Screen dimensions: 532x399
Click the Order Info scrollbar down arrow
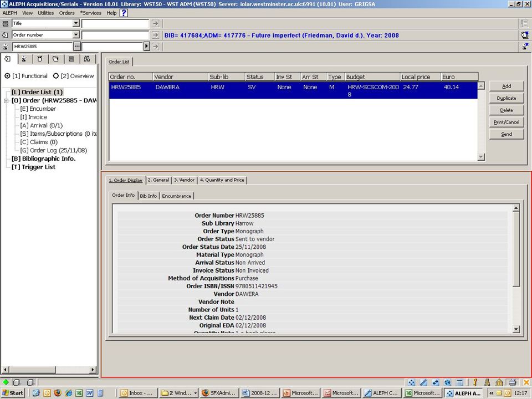516,329
